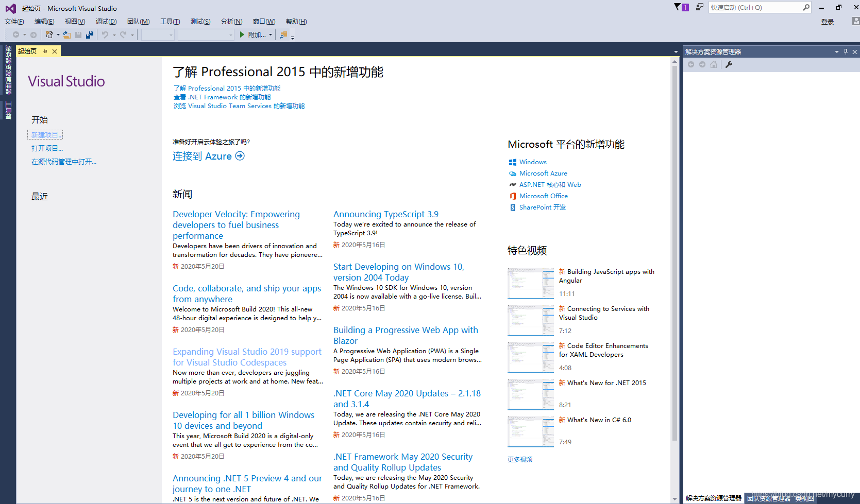
Task: Click the Solution Explorer Home icon
Action: click(x=714, y=64)
